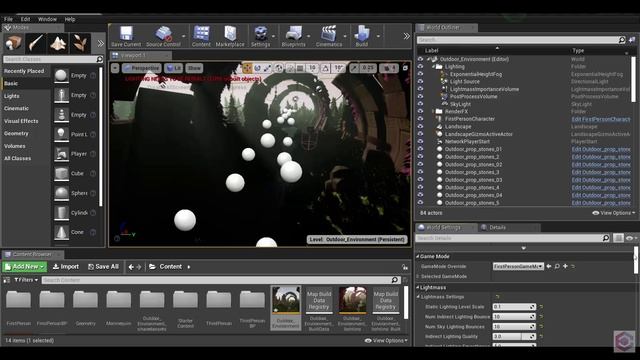Select the Visual Effects placement category
The height and width of the screenshot is (360, 640).
21,121
